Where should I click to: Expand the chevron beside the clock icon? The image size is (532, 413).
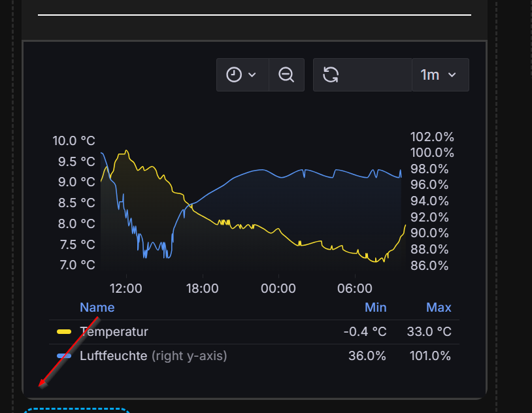pos(253,75)
